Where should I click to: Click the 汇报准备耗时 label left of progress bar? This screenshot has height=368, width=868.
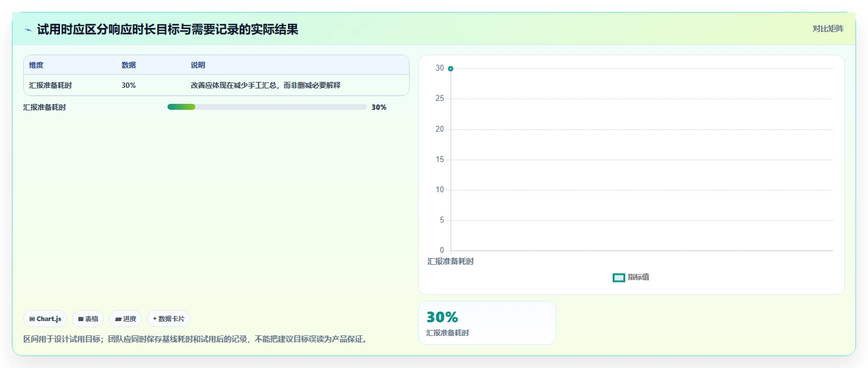45,107
